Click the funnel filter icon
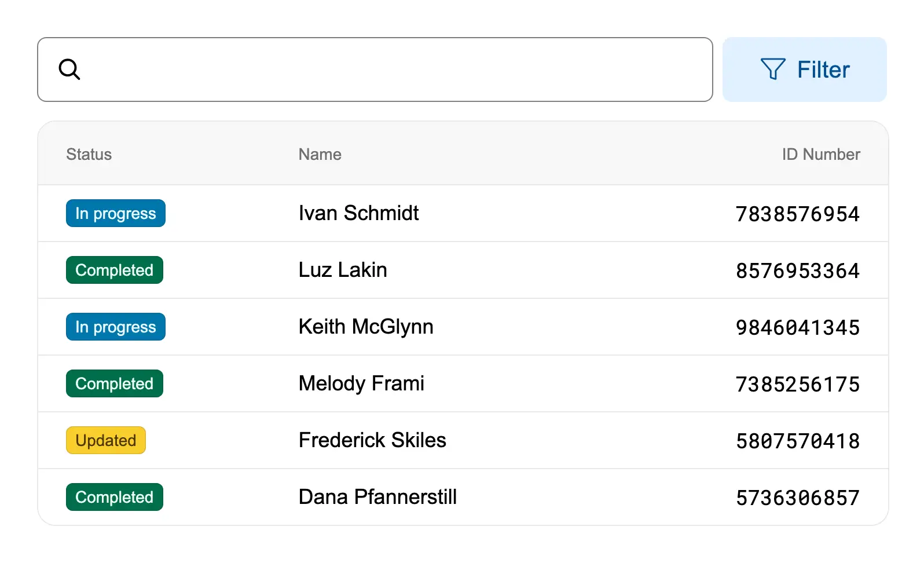Screen dimensions: 924x563 coord(773,70)
